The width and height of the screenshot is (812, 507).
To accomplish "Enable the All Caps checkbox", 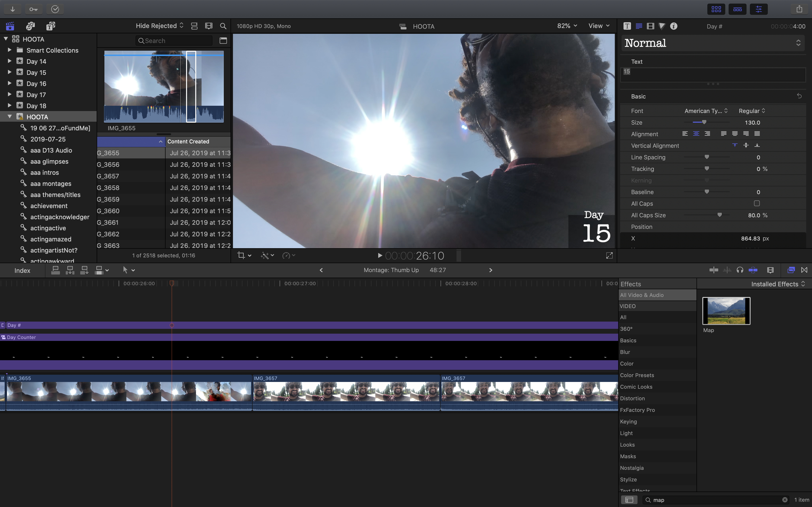I will (757, 204).
